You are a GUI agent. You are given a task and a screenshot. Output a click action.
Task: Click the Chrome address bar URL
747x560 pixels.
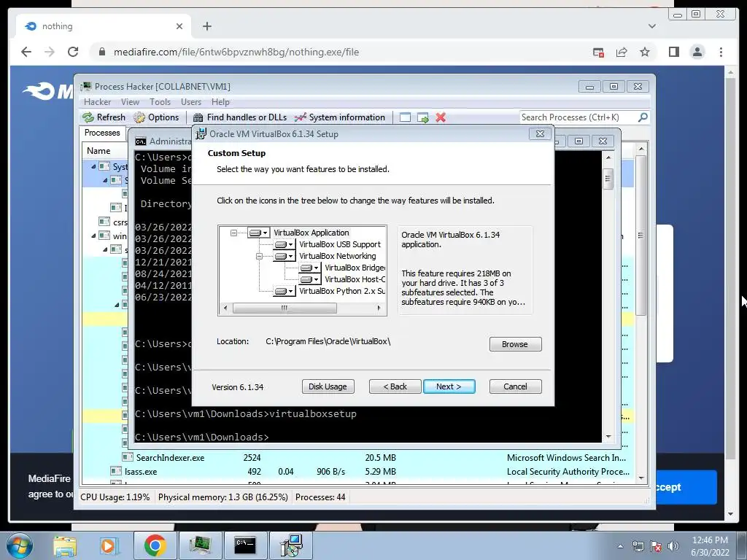point(236,52)
